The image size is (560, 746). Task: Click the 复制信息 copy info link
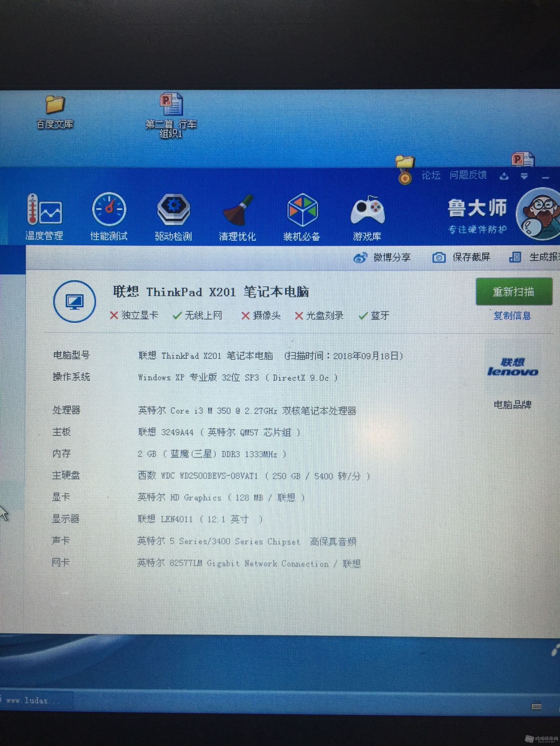tap(512, 316)
